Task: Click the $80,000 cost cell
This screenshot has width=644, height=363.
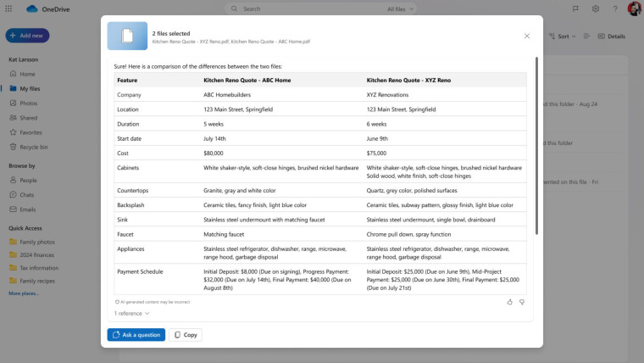Action: click(214, 153)
